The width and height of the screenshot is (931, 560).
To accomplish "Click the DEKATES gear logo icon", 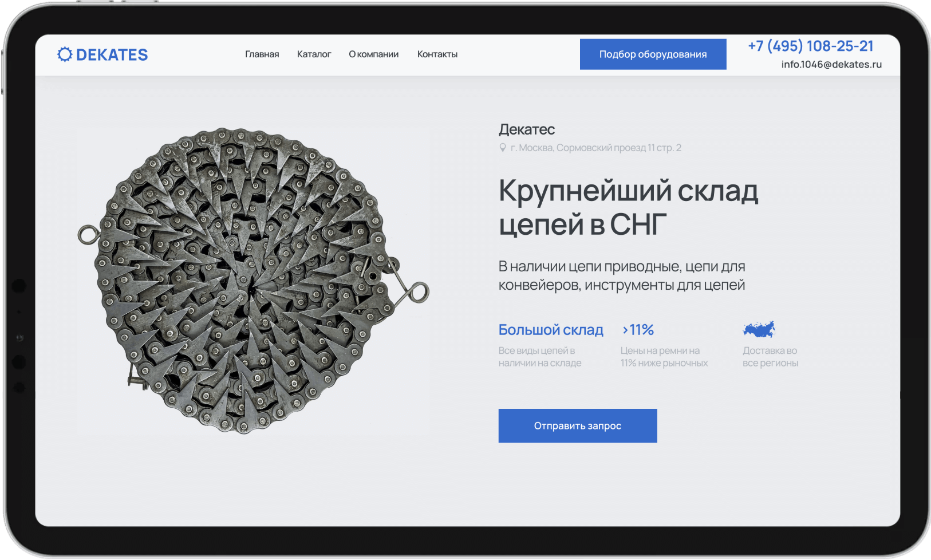I will (65, 54).
